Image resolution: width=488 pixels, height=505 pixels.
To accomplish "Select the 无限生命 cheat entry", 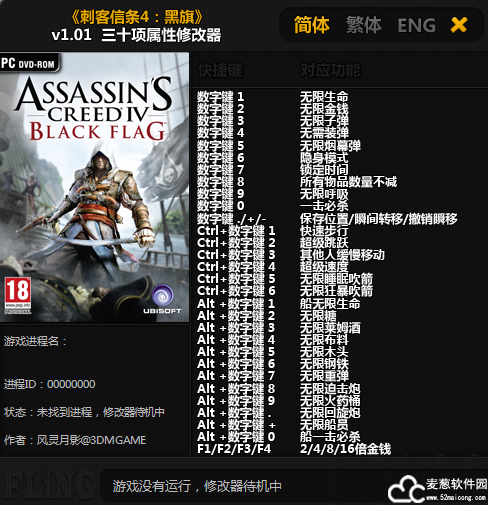I will pos(324,97).
